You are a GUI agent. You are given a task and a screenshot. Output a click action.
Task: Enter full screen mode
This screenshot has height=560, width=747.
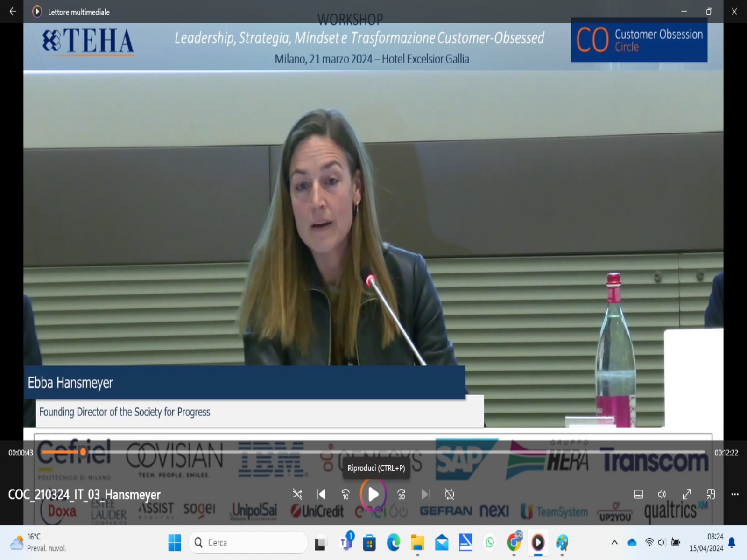687,494
